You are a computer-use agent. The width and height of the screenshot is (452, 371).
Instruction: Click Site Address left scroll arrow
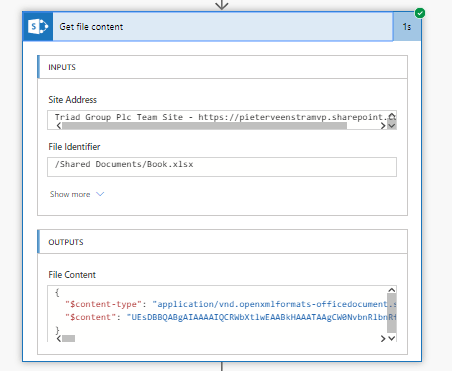click(59, 126)
